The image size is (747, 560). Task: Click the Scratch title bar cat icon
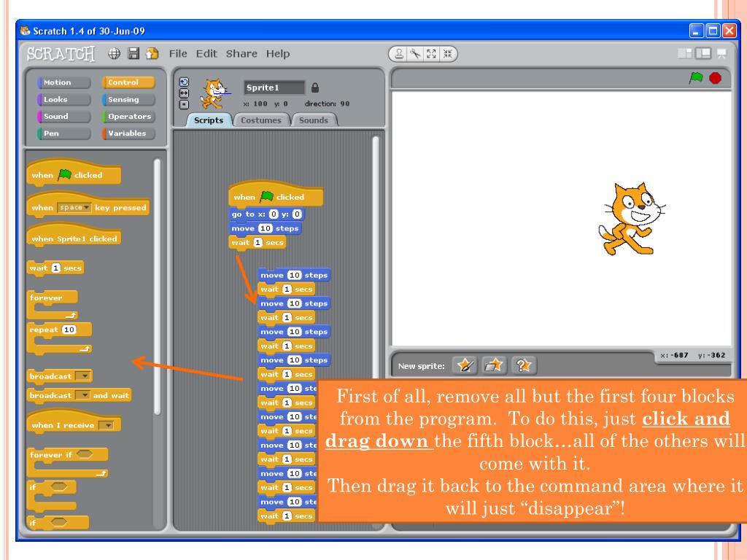(26, 31)
